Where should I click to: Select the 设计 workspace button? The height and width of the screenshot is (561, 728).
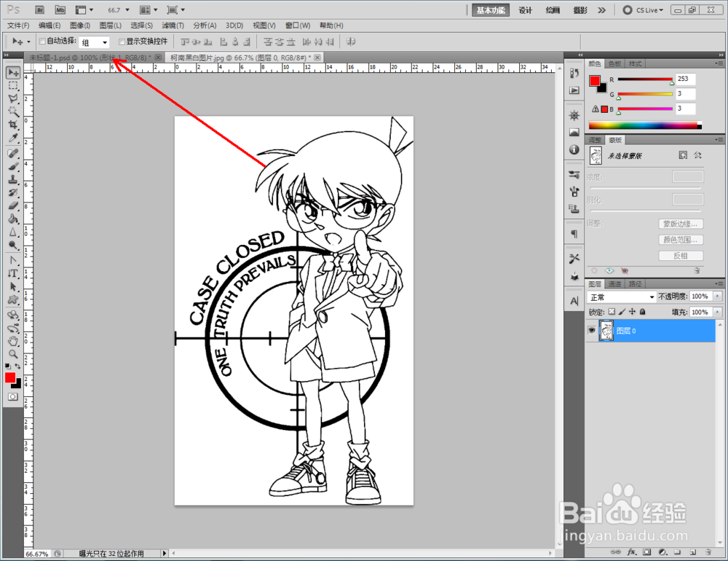(525, 10)
